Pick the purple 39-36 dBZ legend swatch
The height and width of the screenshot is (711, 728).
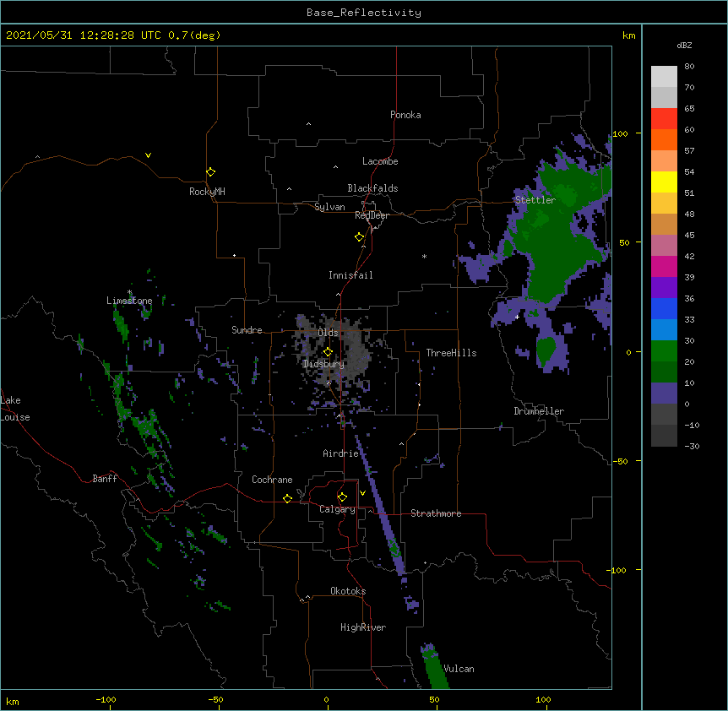(664, 288)
